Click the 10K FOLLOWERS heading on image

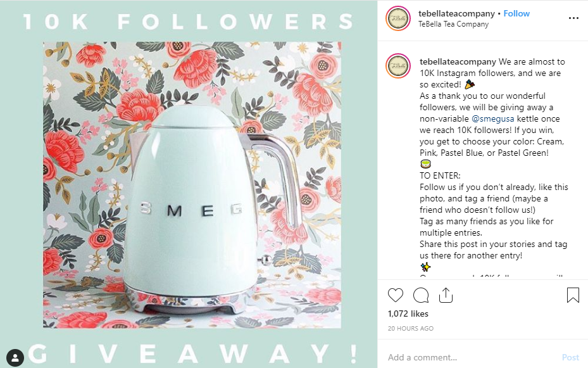[x=189, y=22]
